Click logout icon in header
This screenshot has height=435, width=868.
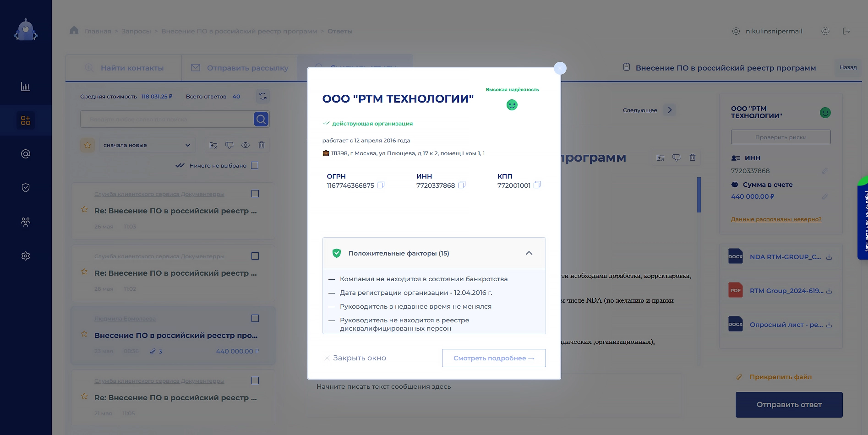point(846,31)
